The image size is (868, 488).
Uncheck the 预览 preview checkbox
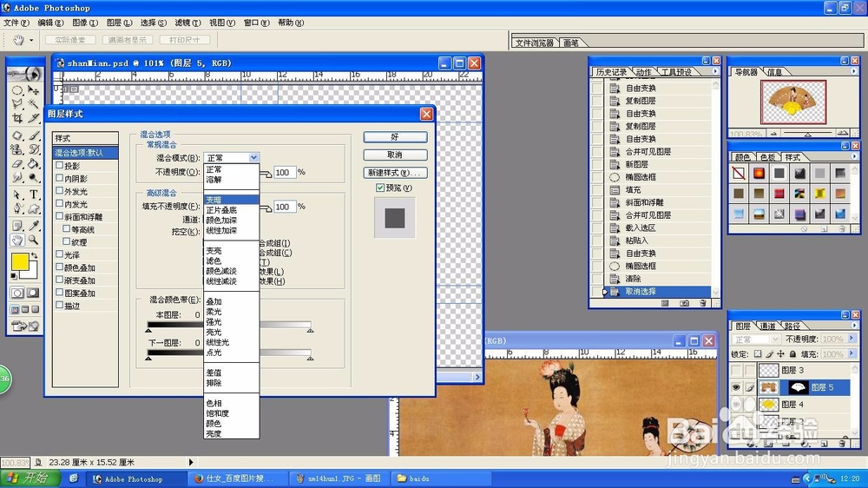(x=380, y=188)
